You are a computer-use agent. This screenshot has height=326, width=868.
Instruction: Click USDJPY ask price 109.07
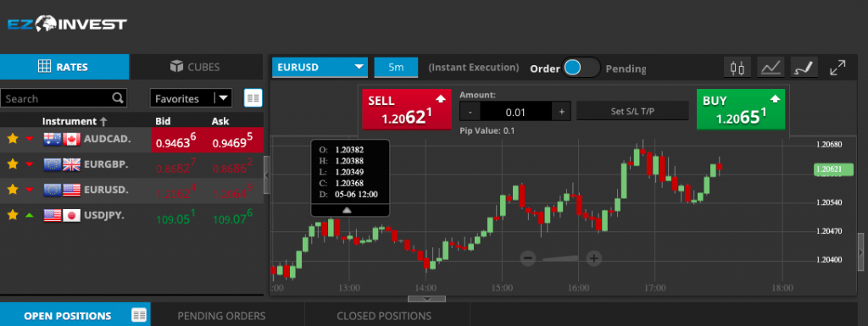click(233, 218)
